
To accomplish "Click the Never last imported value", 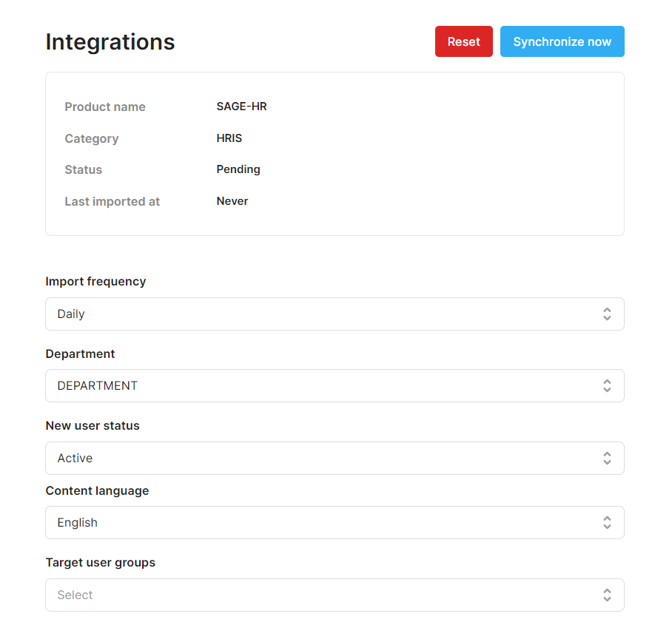I will tap(232, 201).
